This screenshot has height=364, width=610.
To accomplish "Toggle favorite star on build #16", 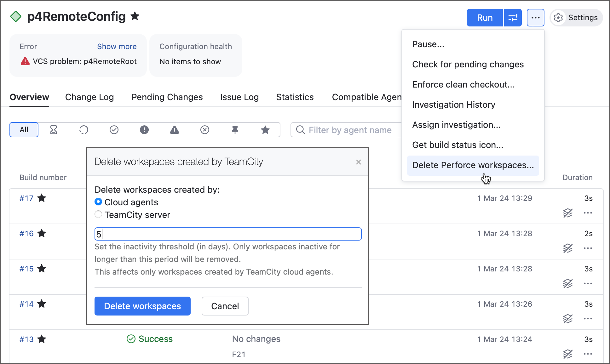I will (42, 233).
